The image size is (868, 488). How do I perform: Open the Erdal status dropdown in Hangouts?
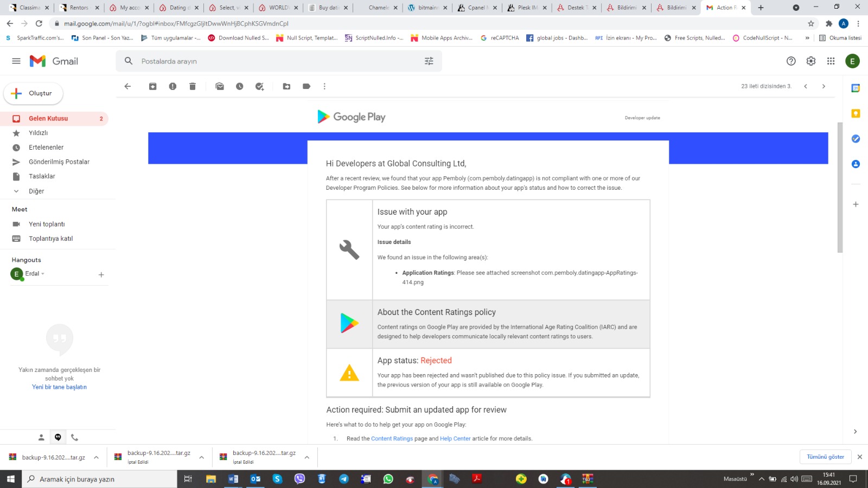43,274
